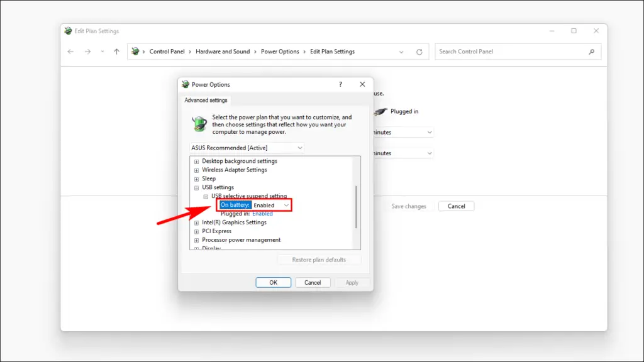This screenshot has width=644, height=362.
Task: Select the Processor power management row
Action: [241, 239]
